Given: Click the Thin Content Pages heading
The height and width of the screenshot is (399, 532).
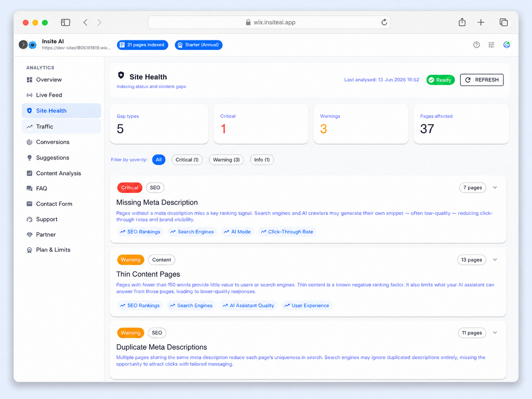Looking at the screenshot, I should click(x=148, y=274).
